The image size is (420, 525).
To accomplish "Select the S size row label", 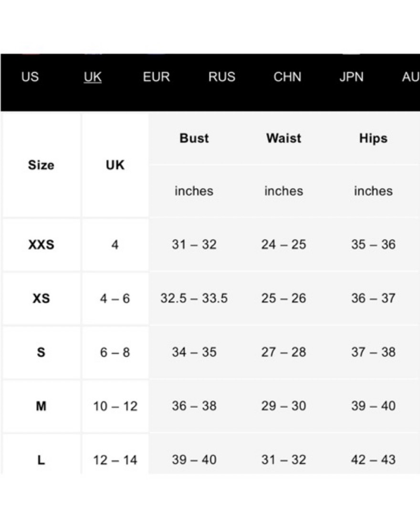I will point(41,352).
